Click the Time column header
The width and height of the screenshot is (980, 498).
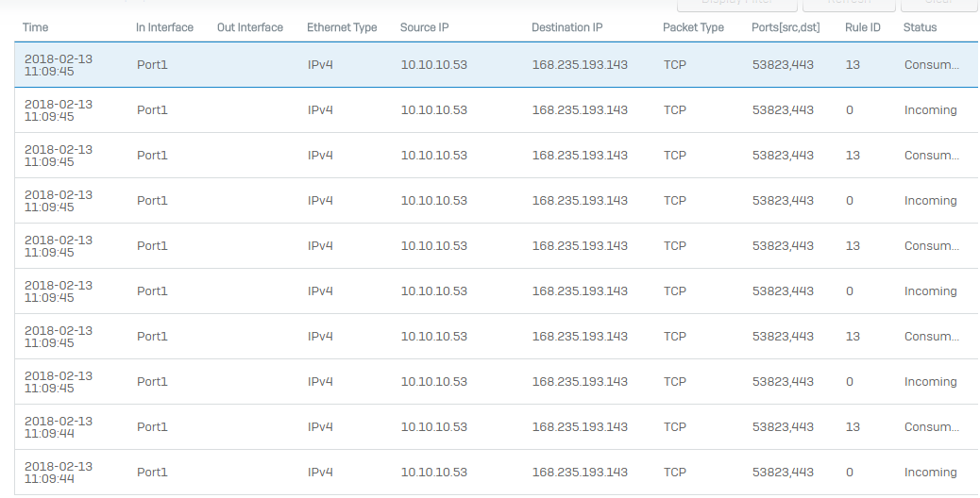36,27
